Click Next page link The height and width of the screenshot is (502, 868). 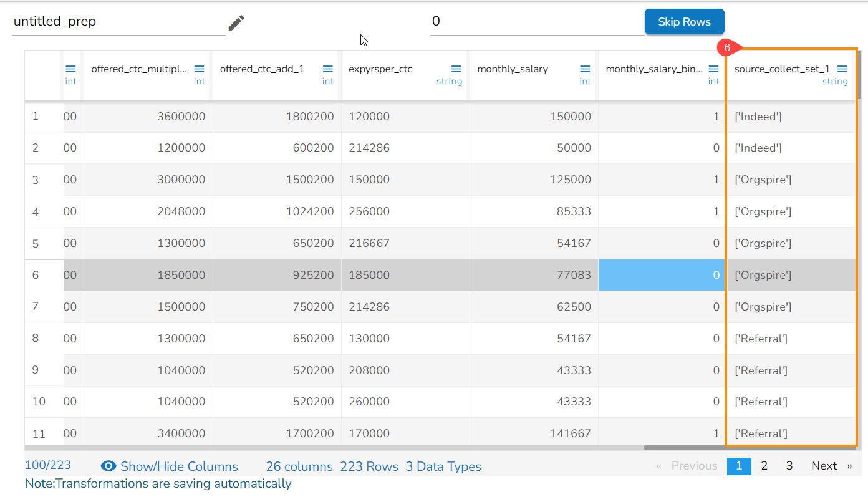tap(824, 466)
